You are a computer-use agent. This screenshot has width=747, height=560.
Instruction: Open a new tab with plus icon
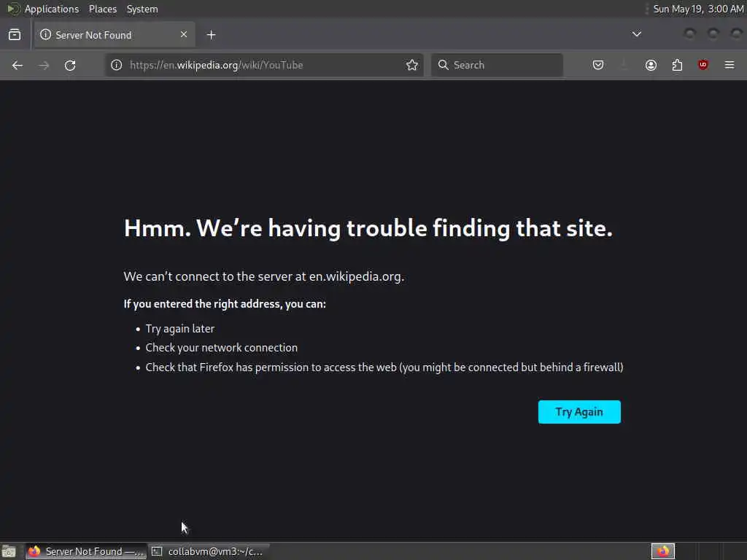(211, 35)
